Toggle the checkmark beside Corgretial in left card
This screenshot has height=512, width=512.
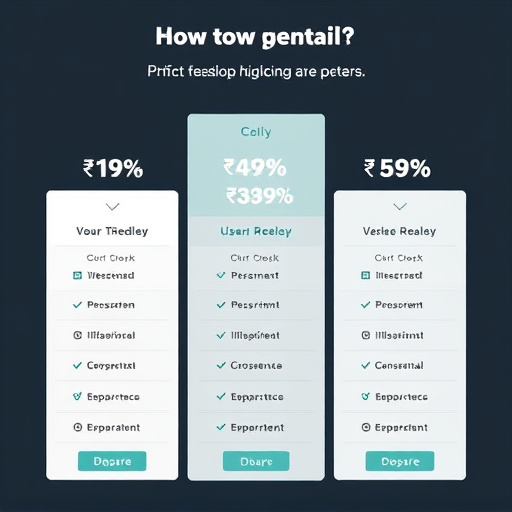(x=77, y=365)
